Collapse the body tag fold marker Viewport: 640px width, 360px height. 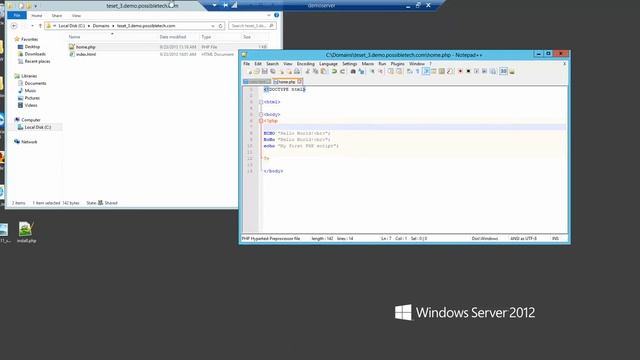pos(261,115)
